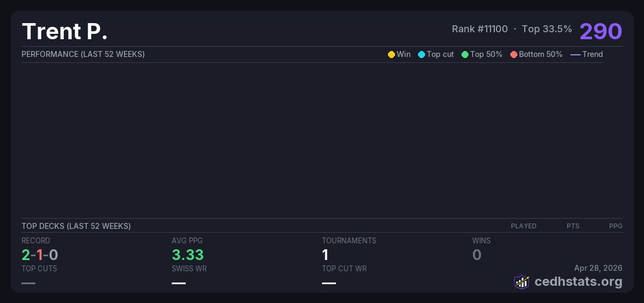Click the cedhstats.org logo icon
644x303 pixels.
(x=522, y=282)
